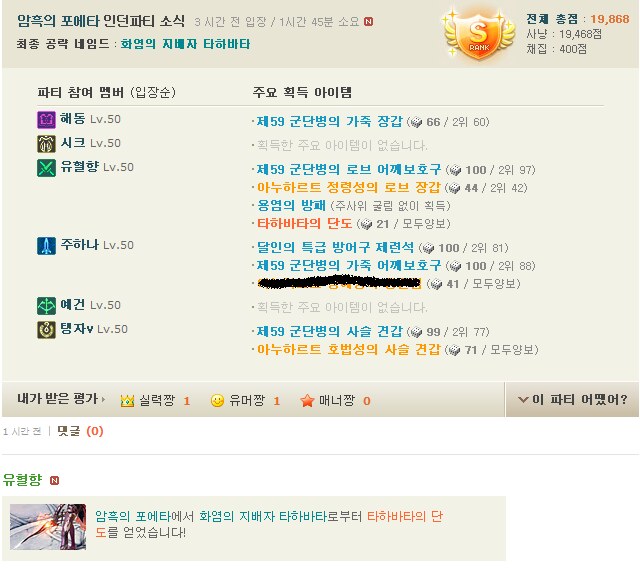
Task: Open the 화염의 지배자 타하바타 boss link in header
Action: (x=185, y=44)
